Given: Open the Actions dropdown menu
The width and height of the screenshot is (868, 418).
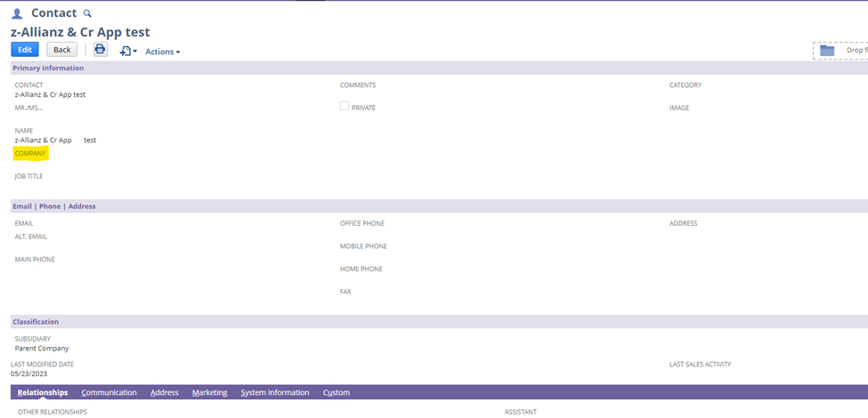Looking at the screenshot, I should [163, 52].
